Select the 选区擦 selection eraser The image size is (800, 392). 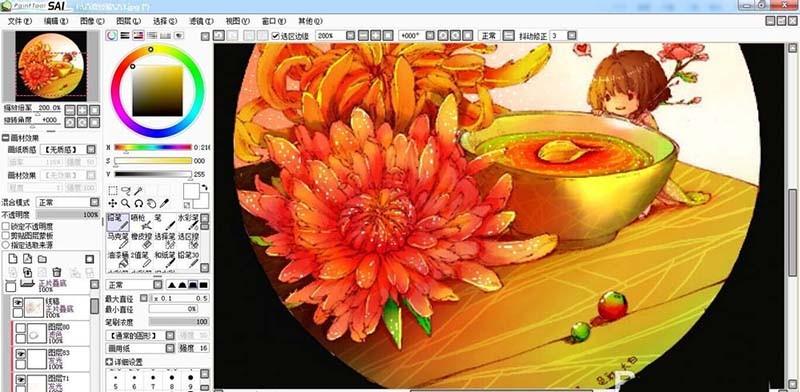tap(187, 240)
